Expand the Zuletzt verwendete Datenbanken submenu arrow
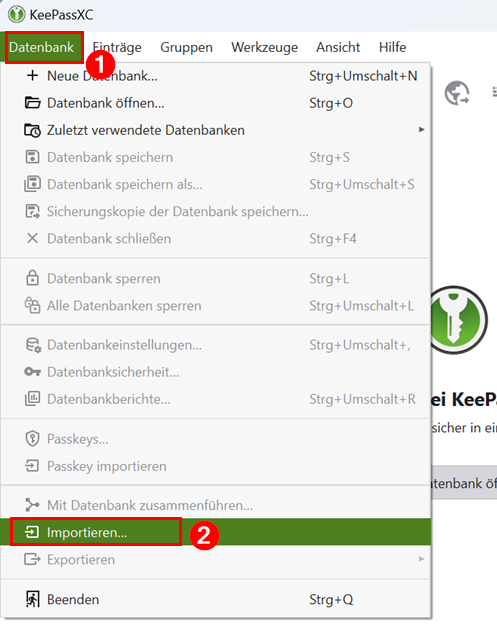This screenshot has width=497, height=630. (x=421, y=129)
